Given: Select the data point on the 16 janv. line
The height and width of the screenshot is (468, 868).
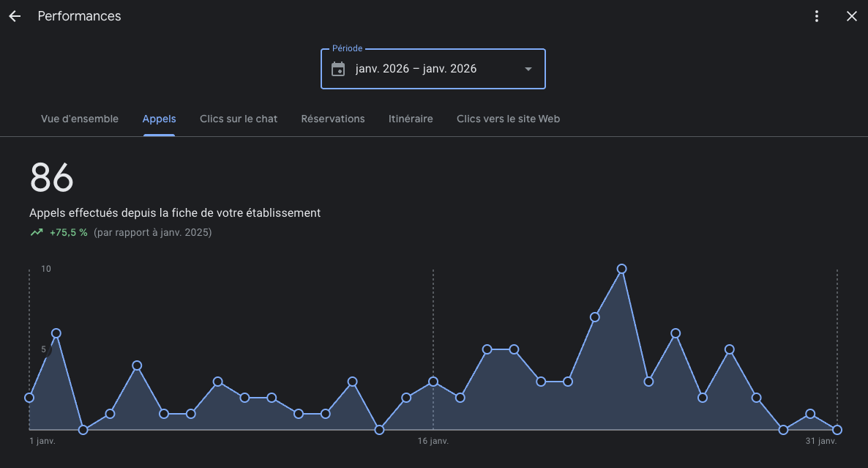Looking at the screenshot, I should pos(433,382).
